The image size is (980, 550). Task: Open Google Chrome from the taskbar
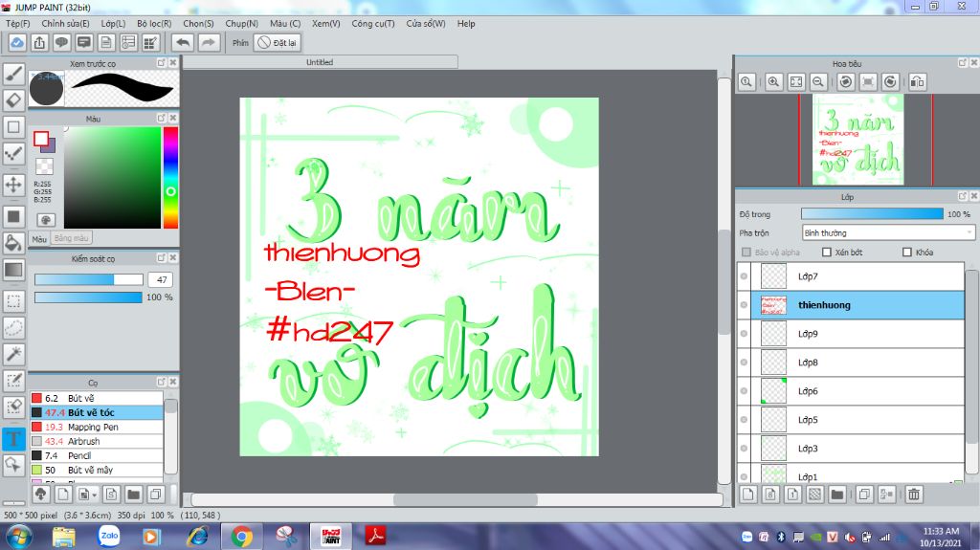point(242,537)
